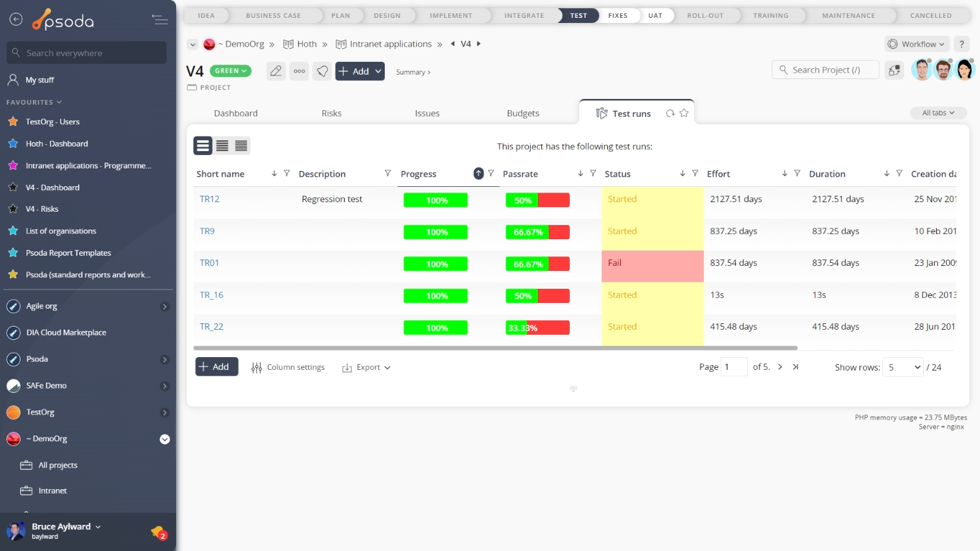980x551 pixels.
Task: Filter the Passrate column
Action: pyautogui.click(x=593, y=173)
